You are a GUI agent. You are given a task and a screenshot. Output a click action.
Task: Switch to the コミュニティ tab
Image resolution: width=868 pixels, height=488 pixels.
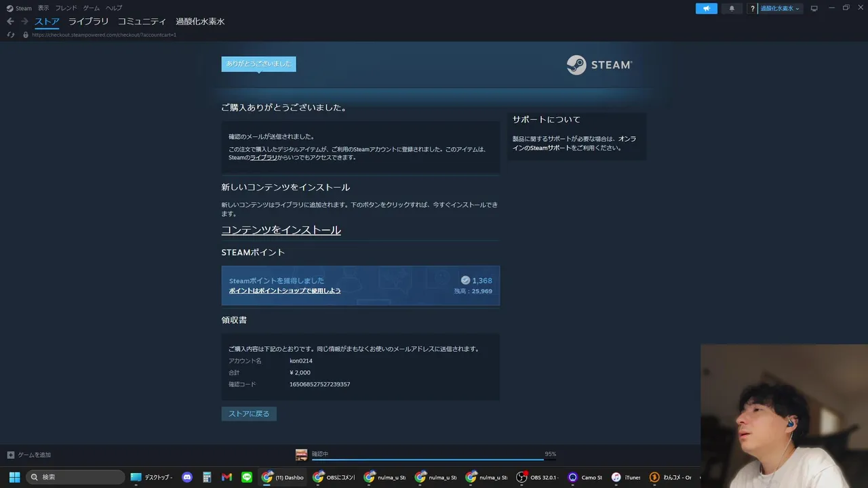(x=142, y=22)
